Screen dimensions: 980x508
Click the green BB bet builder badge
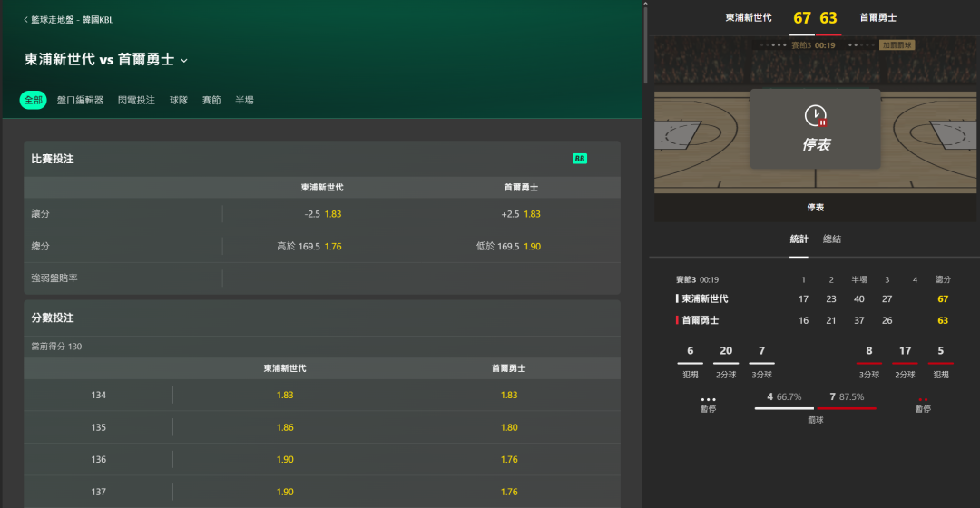tap(579, 159)
